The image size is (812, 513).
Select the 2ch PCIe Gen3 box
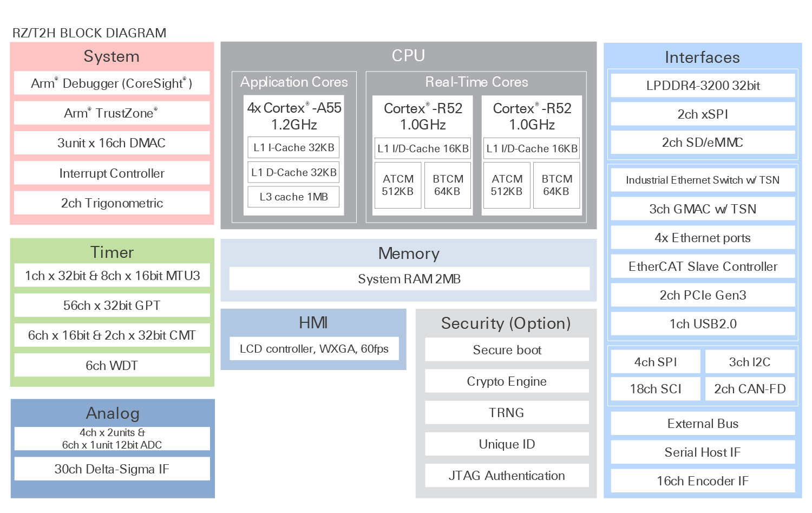[703, 295]
